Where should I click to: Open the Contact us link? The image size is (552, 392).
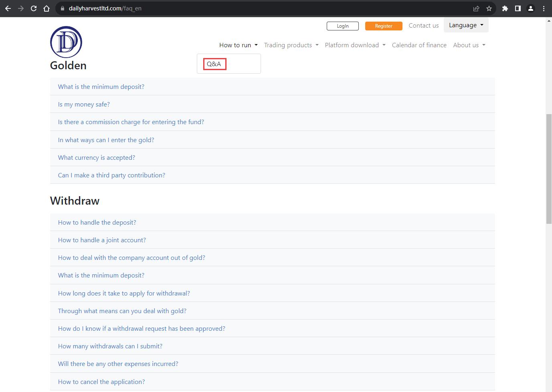pyautogui.click(x=424, y=25)
